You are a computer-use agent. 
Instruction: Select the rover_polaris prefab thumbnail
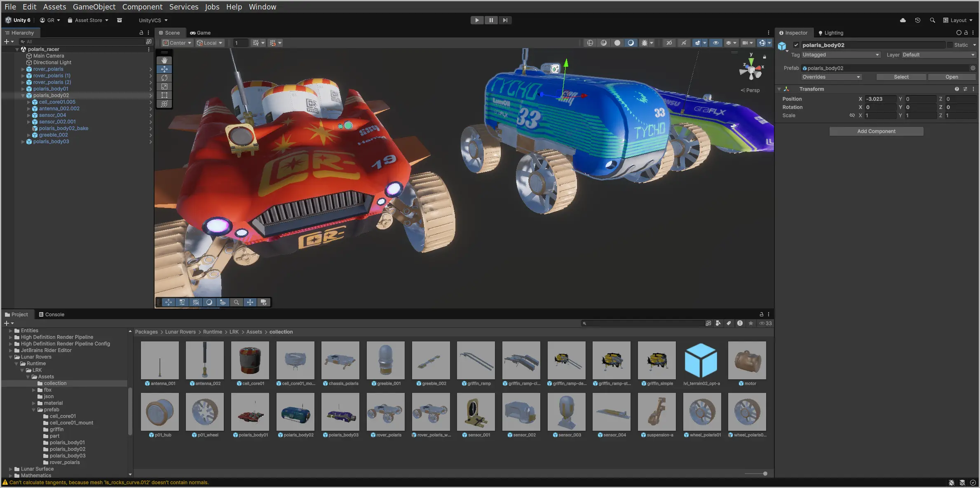click(x=386, y=412)
